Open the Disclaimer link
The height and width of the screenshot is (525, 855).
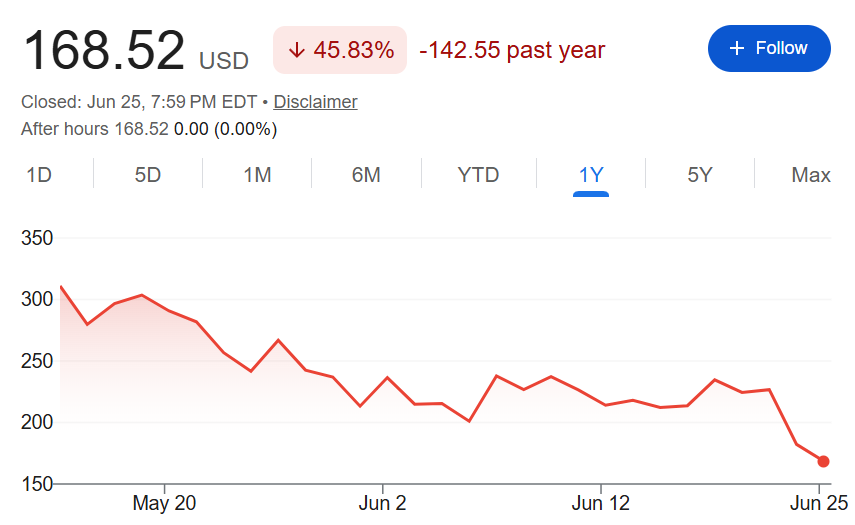coord(315,102)
